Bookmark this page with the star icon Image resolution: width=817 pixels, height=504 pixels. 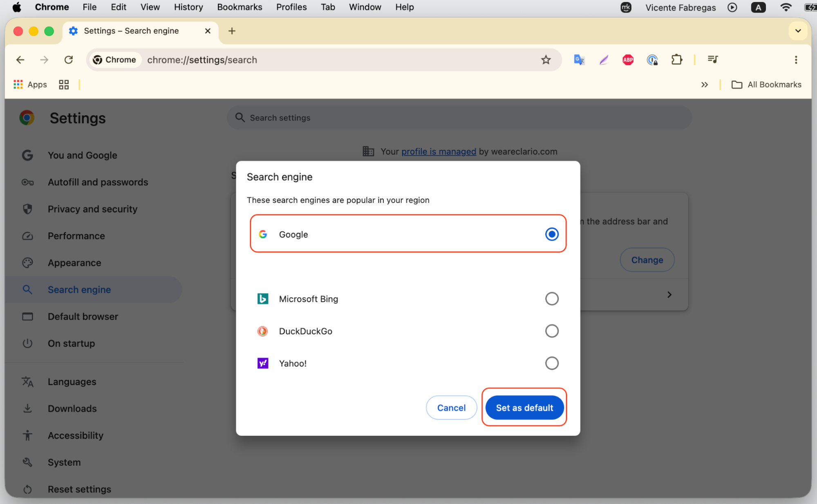[546, 60]
